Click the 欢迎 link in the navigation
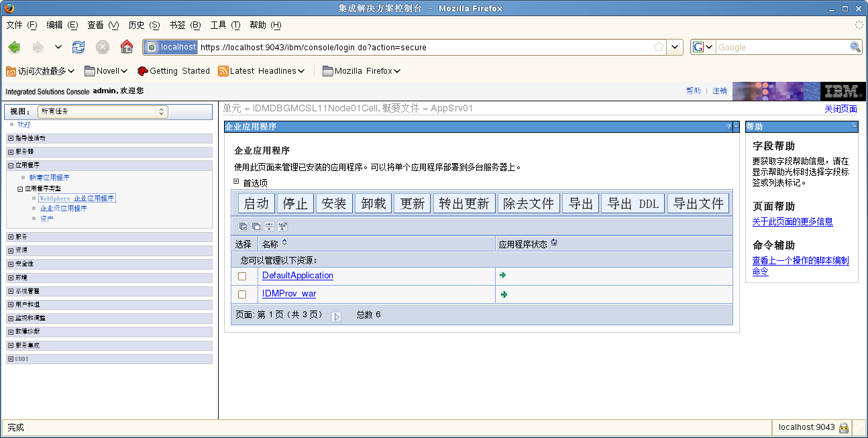The image size is (868, 438). [23, 125]
